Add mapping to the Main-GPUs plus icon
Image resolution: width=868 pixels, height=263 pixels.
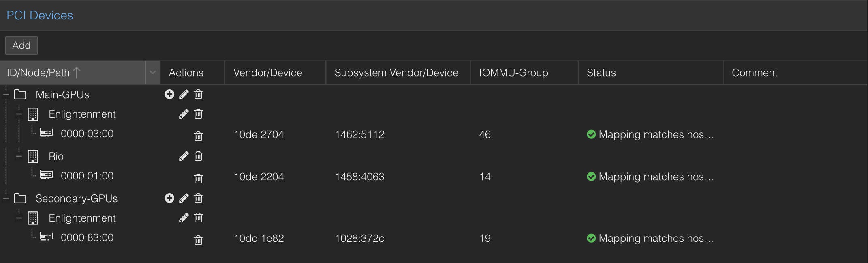point(169,95)
